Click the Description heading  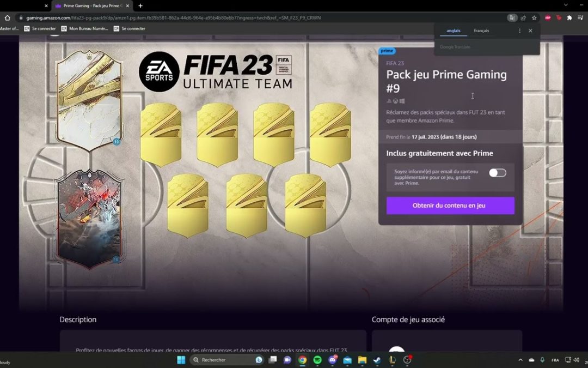(78, 319)
